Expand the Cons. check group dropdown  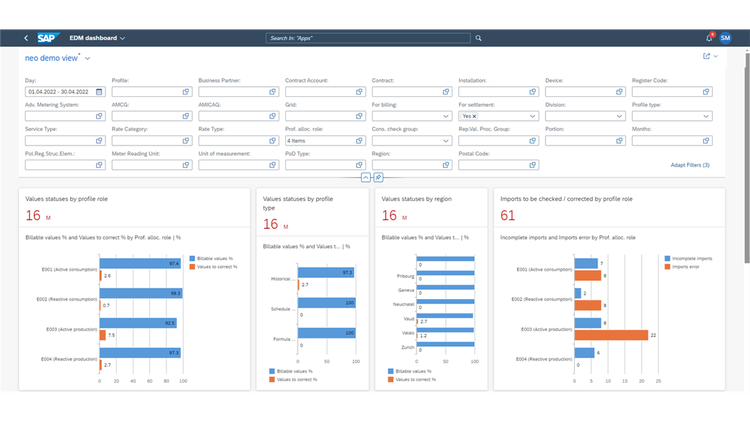click(446, 141)
